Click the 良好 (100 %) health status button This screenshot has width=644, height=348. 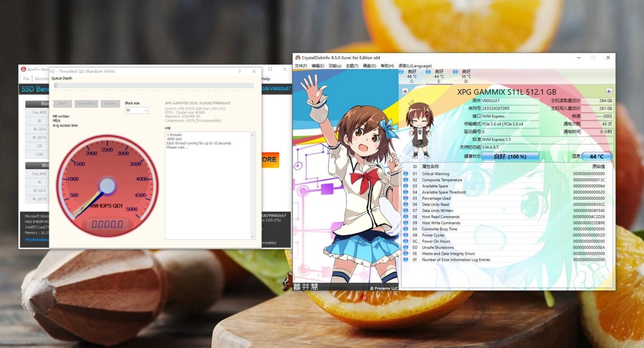tap(509, 156)
